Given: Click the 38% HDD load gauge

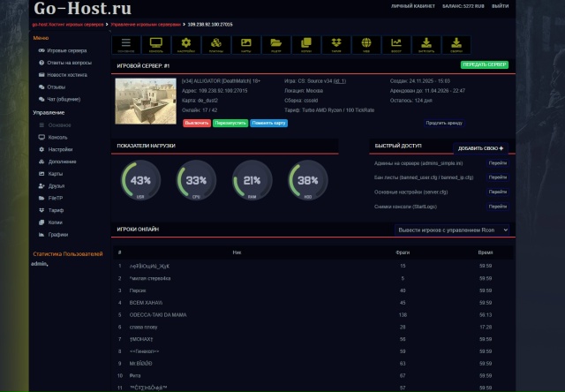Looking at the screenshot, I should point(308,180).
